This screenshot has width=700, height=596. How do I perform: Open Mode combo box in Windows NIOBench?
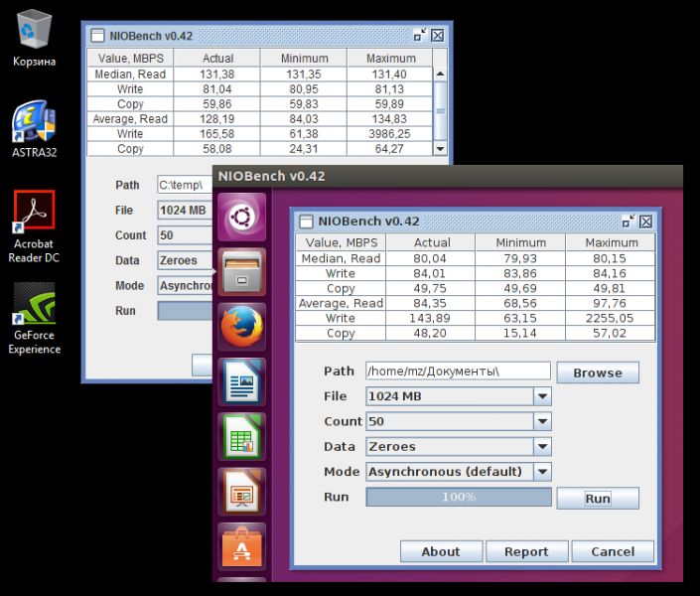(x=185, y=285)
